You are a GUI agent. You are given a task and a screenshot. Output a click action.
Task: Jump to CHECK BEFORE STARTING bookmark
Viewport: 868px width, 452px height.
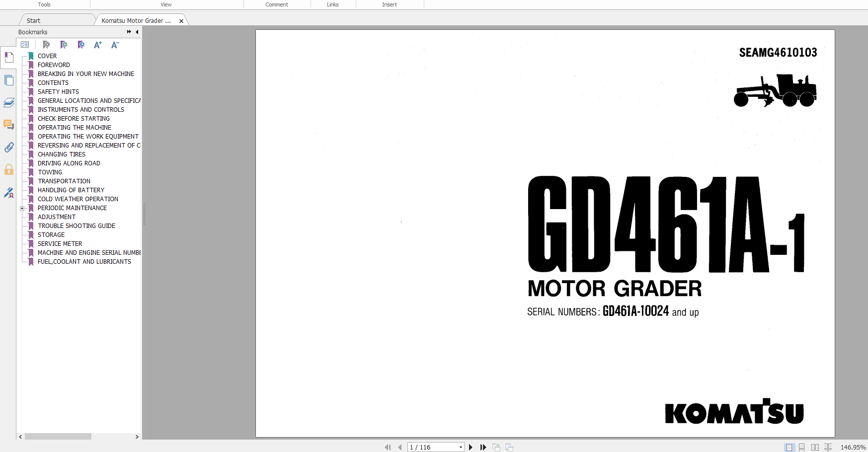coord(74,119)
